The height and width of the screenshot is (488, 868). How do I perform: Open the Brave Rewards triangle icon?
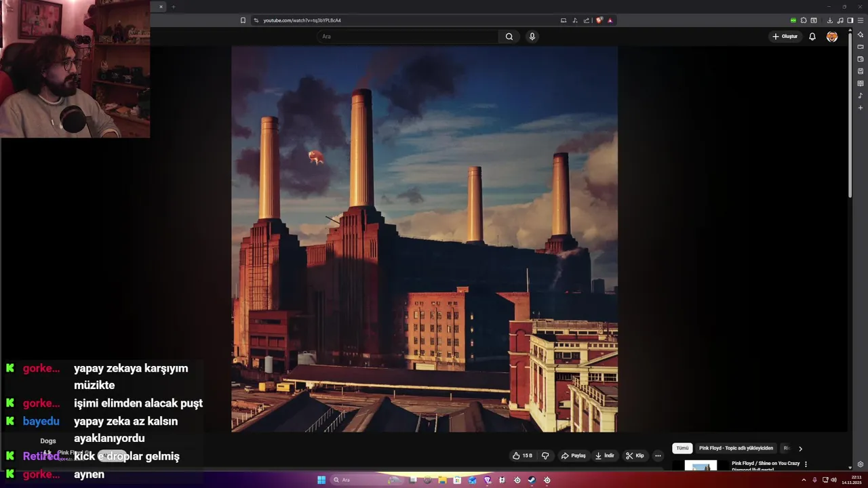[x=610, y=20]
